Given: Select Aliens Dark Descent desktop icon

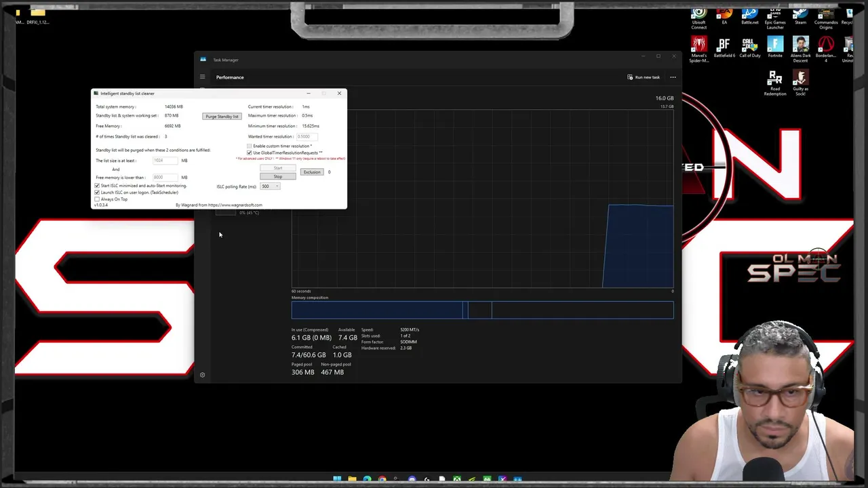Looking at the screenshot, I should [800, 49].
